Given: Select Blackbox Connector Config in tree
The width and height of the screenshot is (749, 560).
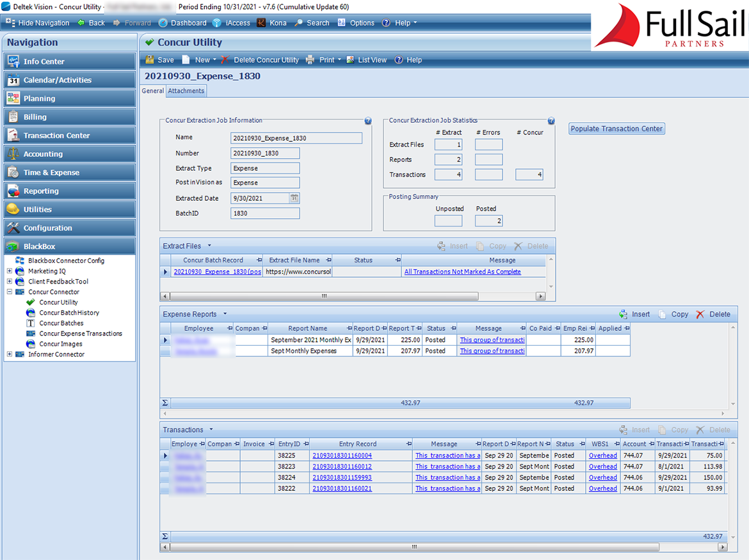Looking at the screenshot, I should coord(66,260).
